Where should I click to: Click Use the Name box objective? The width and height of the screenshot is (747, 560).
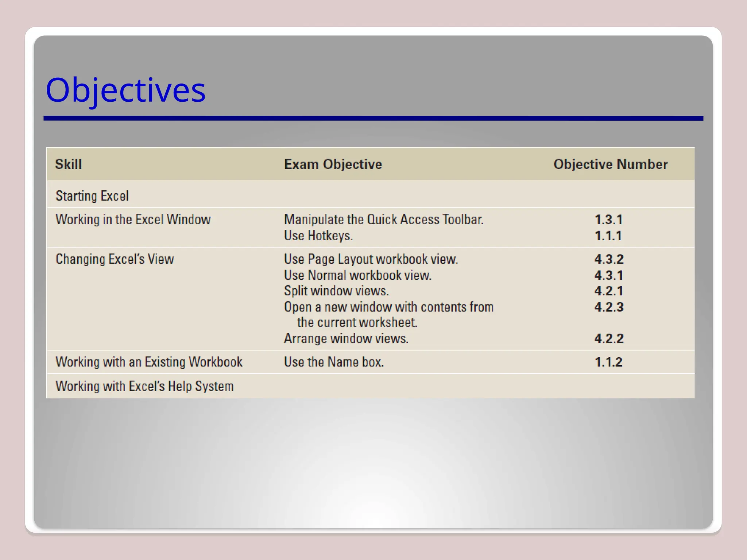click(334, 362)
